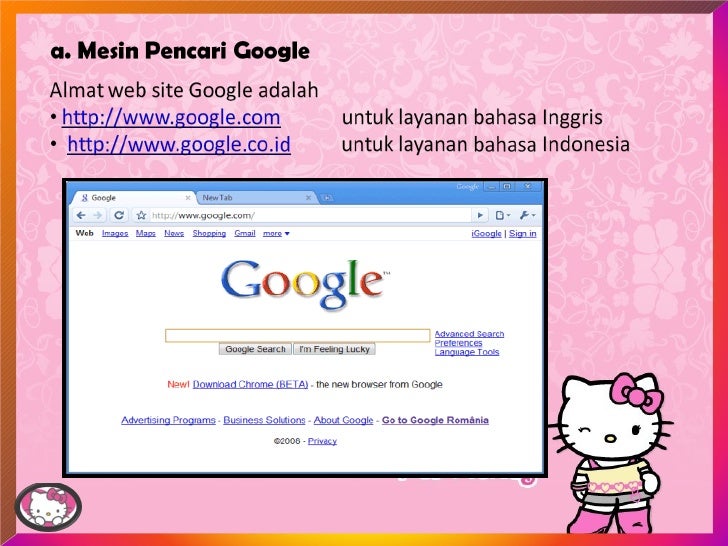Open the page menu icon
This screenshot has height=546, width=728.
pos(503,215)
